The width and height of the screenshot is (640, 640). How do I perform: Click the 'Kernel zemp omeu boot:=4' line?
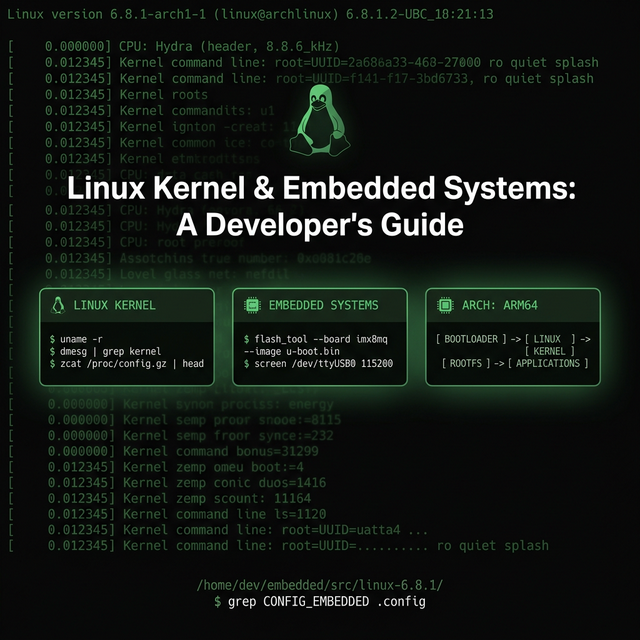click(x=156, y=467)
